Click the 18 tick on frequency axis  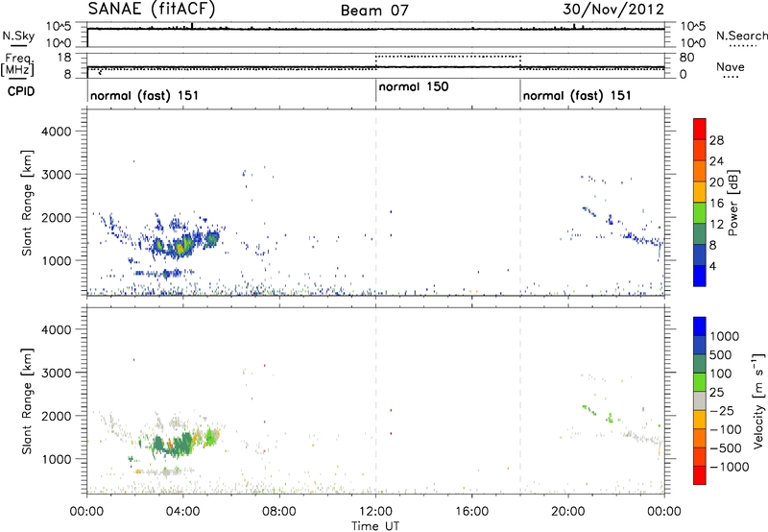[64, 58]
